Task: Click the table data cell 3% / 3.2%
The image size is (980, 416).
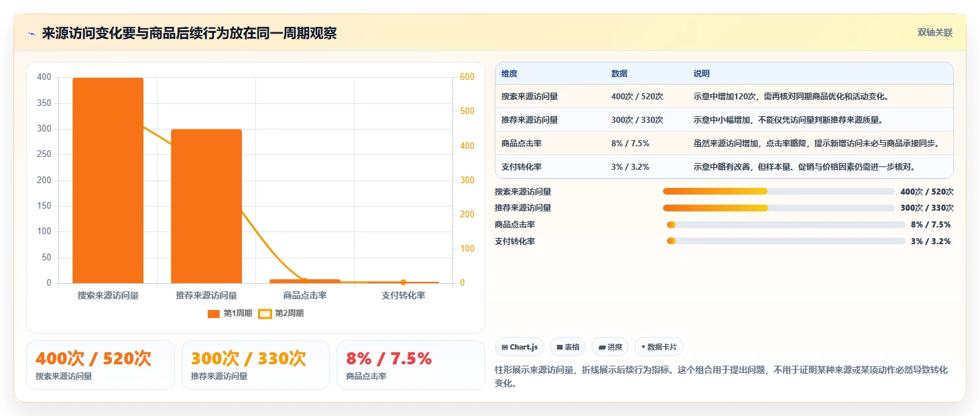Action: click(x=630, y=167)
